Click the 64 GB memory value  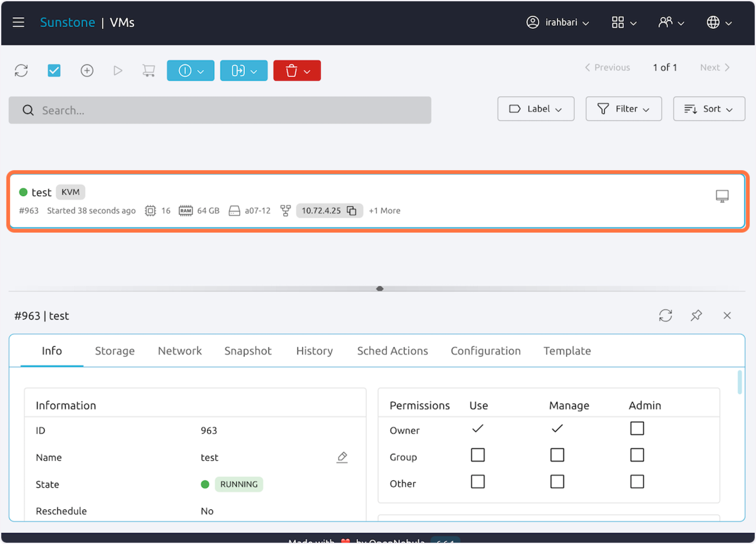pos(208,211)
